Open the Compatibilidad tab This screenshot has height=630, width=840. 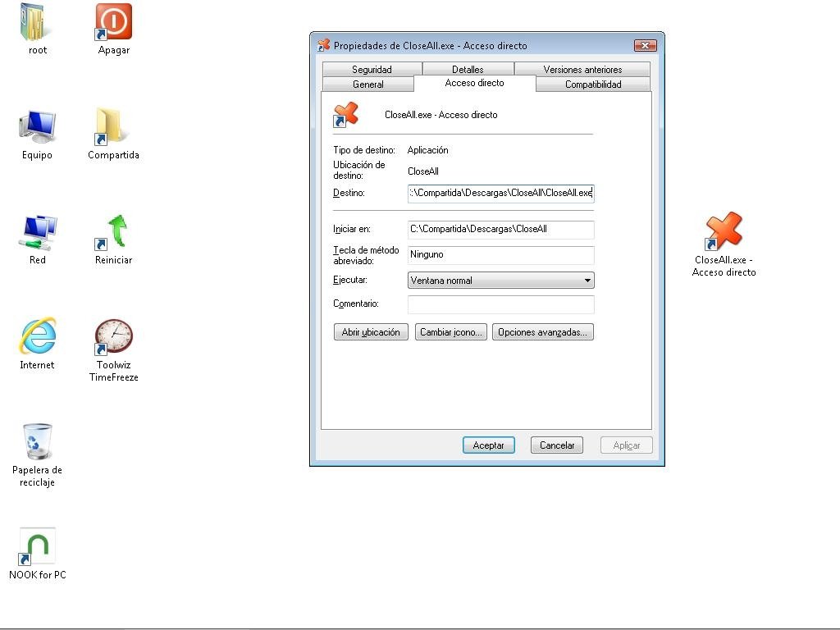pos(593,84)
